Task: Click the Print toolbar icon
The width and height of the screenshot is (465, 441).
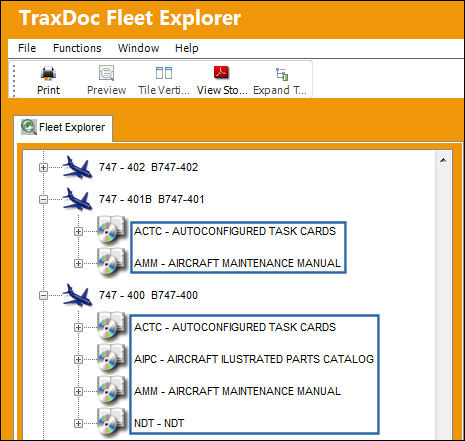Action: pyautogui.click(x=48, y=73)
